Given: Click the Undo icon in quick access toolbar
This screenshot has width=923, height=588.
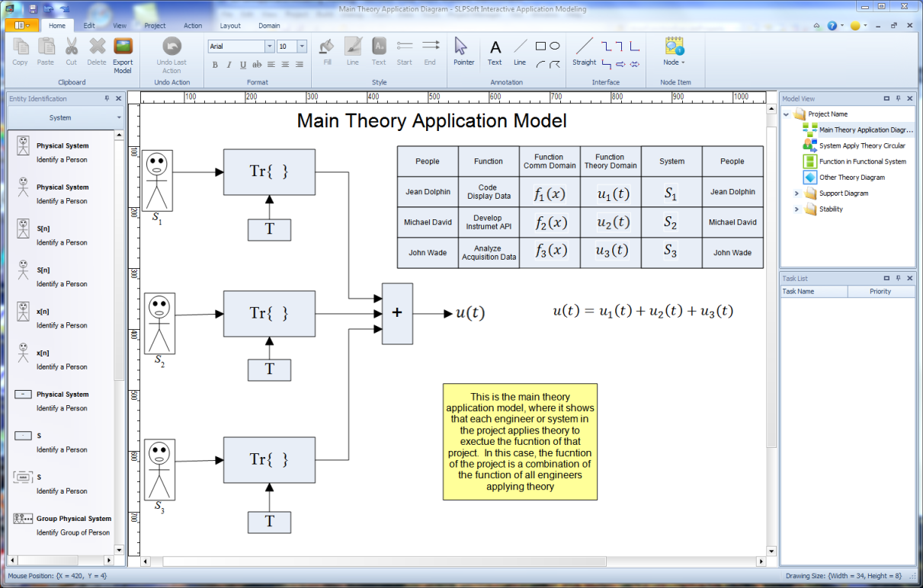Looking at the screenshot, I should pos(48,8).
